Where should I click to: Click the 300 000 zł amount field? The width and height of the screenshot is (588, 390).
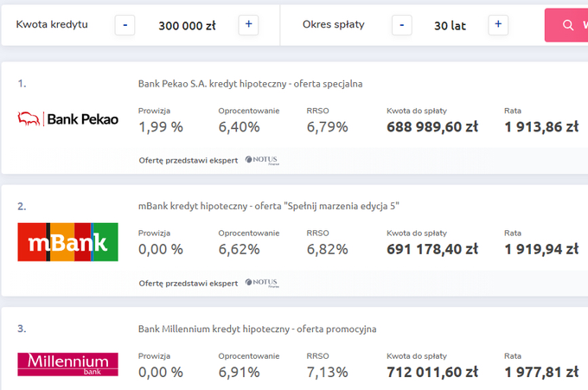187,25
